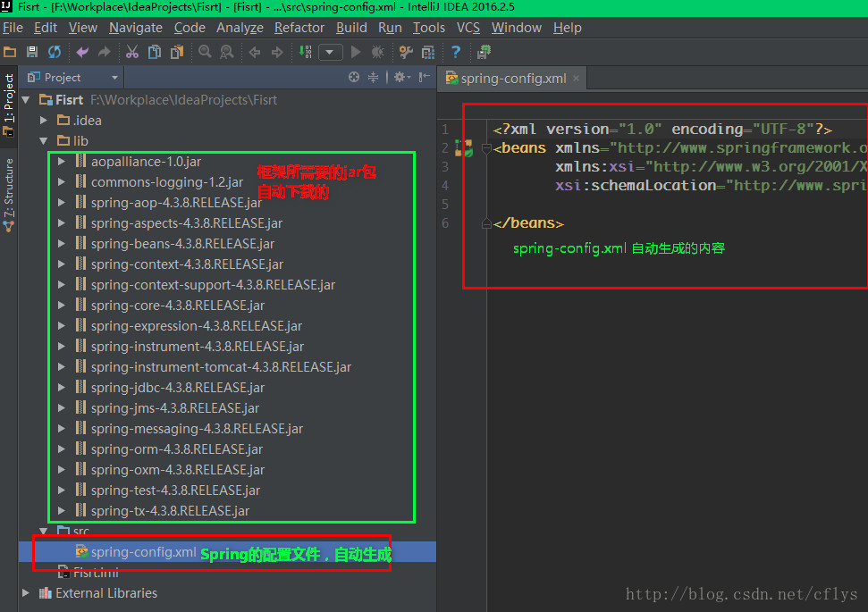Select commons-logging-1.2.jar in tree
The image size is (868, 612).
[x=167, y=182]
